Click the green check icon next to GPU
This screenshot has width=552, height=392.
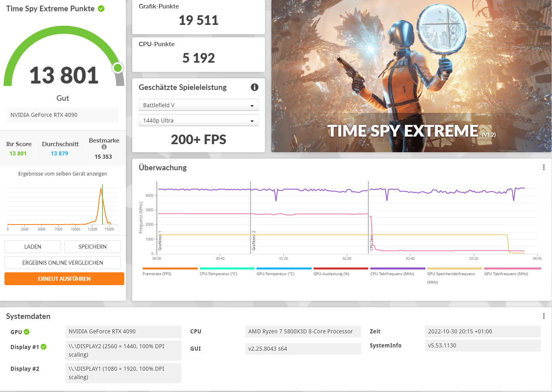pyautogui.click(x=27, y=332)
